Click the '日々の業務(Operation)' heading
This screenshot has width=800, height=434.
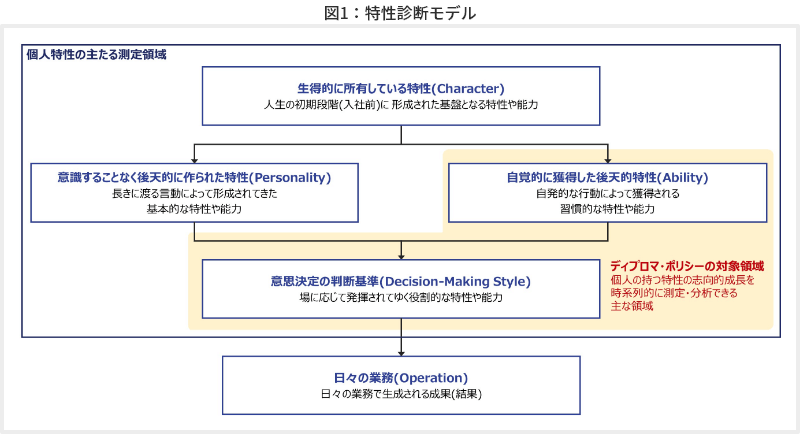[x=401, y=377]
